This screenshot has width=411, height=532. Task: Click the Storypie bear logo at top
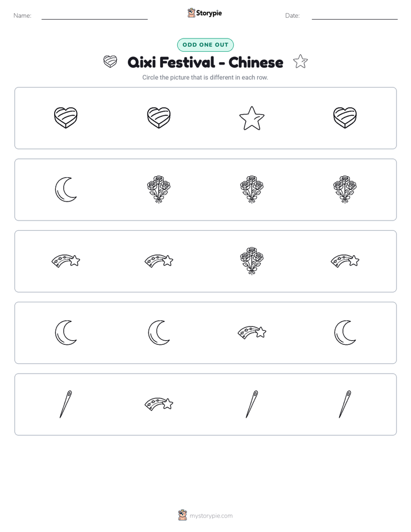pyautogui.click(x=191, y=13)
